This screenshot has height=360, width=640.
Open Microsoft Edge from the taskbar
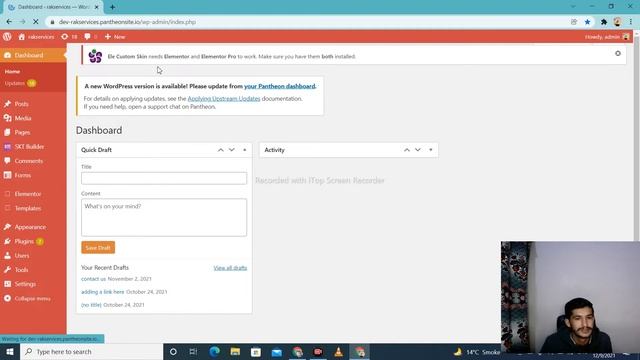[x=214, y=352]
